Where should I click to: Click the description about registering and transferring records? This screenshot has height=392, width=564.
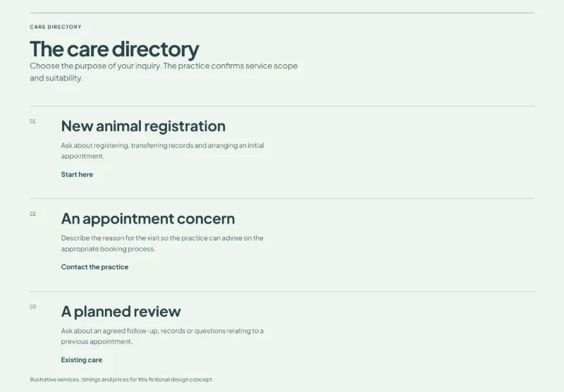coord(163,151)
